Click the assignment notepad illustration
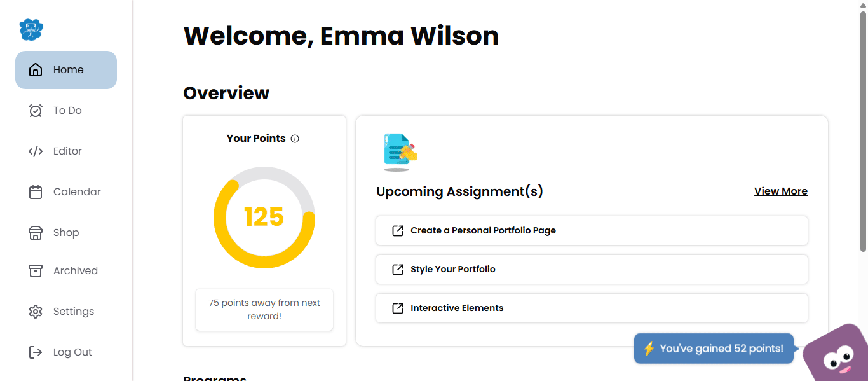This screenshot has width=868, height=381. tap(400, 152)
